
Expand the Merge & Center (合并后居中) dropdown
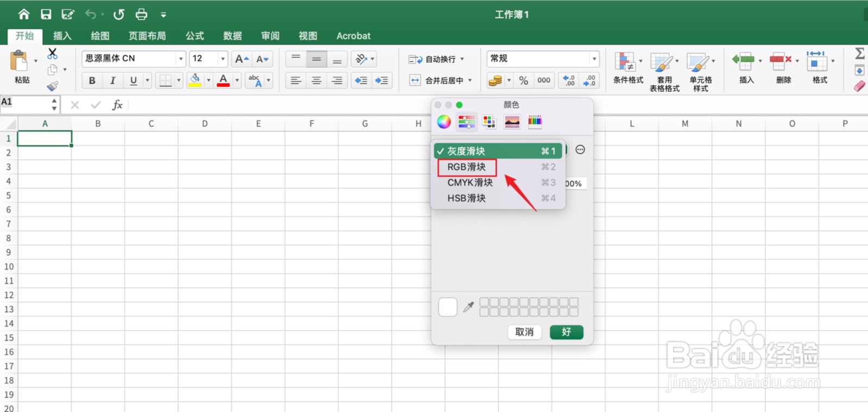470,80
